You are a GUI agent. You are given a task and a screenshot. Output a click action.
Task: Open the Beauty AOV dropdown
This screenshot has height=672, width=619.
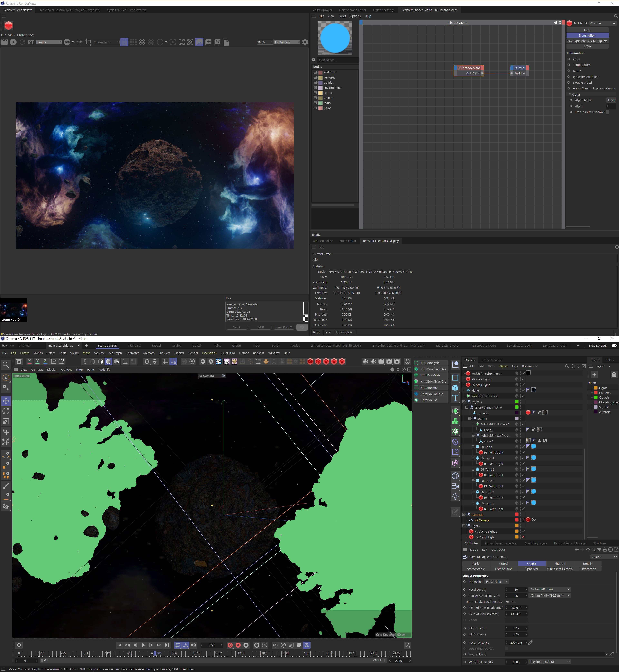pyautogui.click(x=49, y=42)
